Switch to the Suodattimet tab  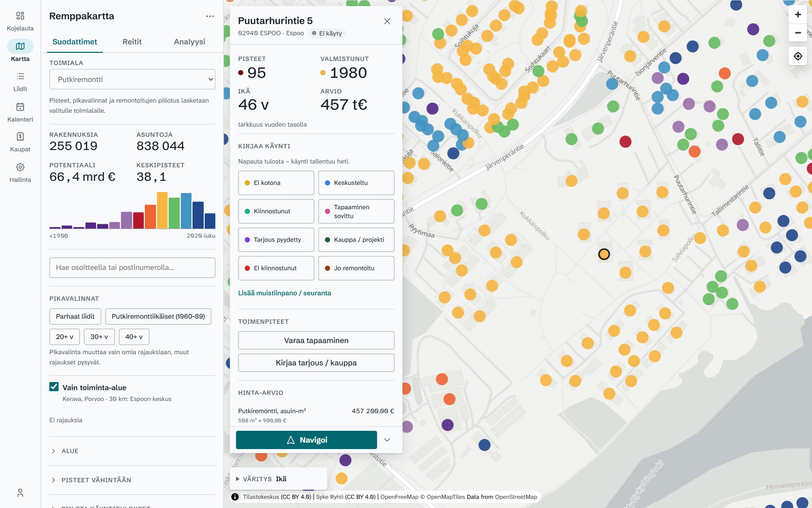[75, 42]
